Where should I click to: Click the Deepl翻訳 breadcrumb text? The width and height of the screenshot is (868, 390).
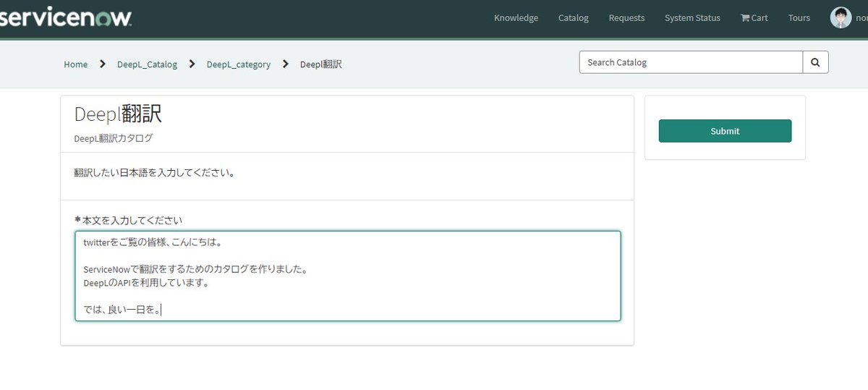tap(321, 64)
